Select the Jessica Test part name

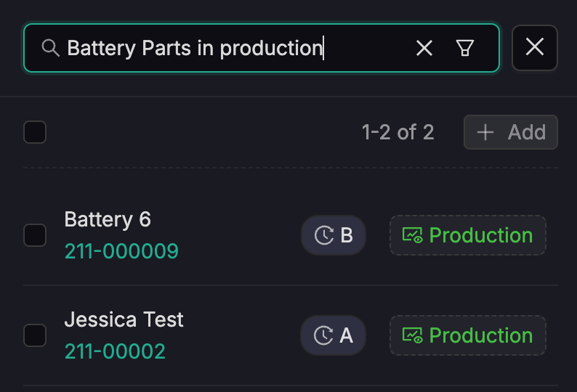124,319
